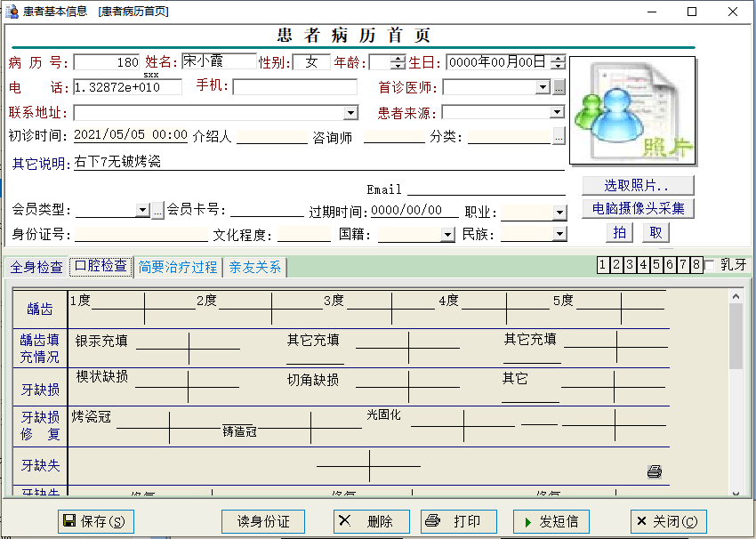
Task: Click the 性别 field showing 女
Action: 311,61
